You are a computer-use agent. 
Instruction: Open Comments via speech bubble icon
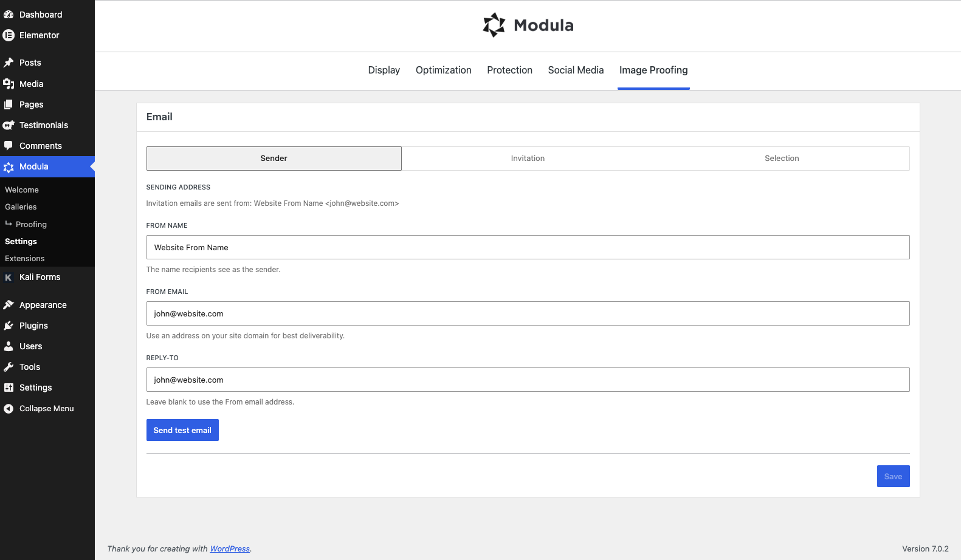pyautogui.click(x=9, y=146)
